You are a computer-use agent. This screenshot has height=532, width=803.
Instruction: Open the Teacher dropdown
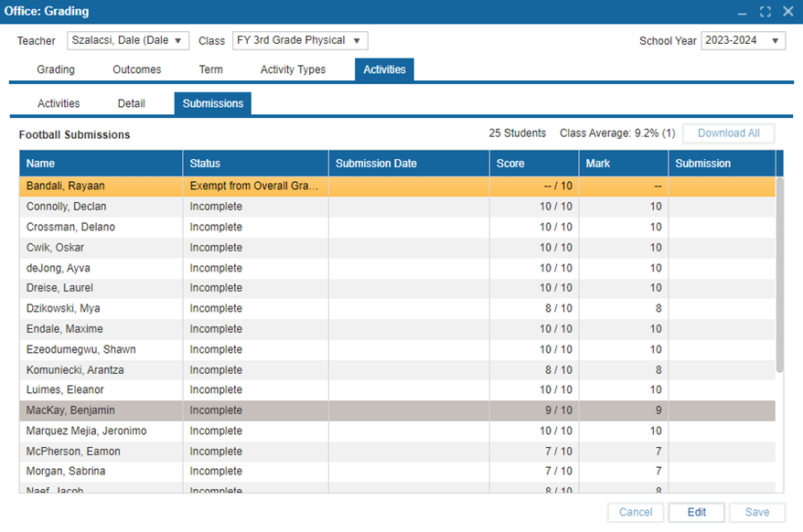coord(127,41)
